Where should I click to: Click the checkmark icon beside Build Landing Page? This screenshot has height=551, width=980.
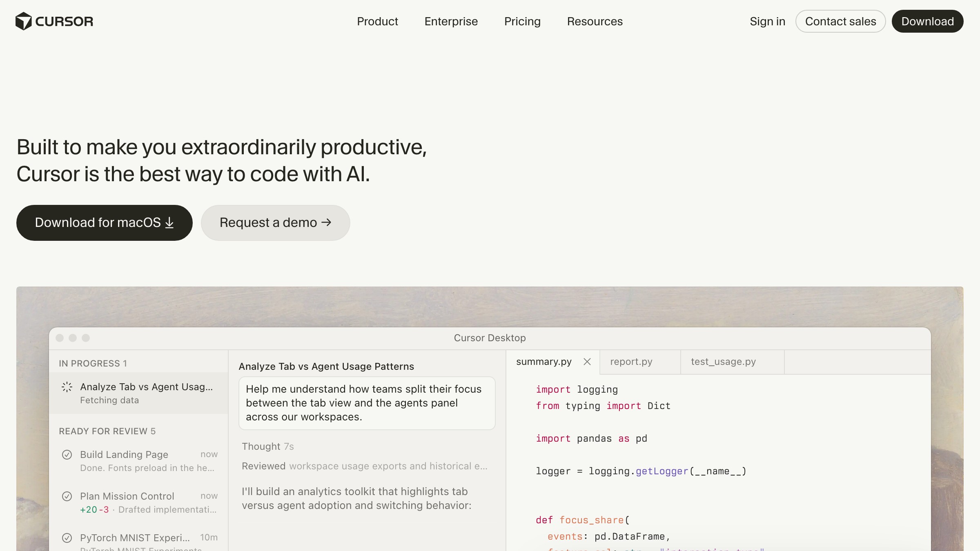(67, 455)
